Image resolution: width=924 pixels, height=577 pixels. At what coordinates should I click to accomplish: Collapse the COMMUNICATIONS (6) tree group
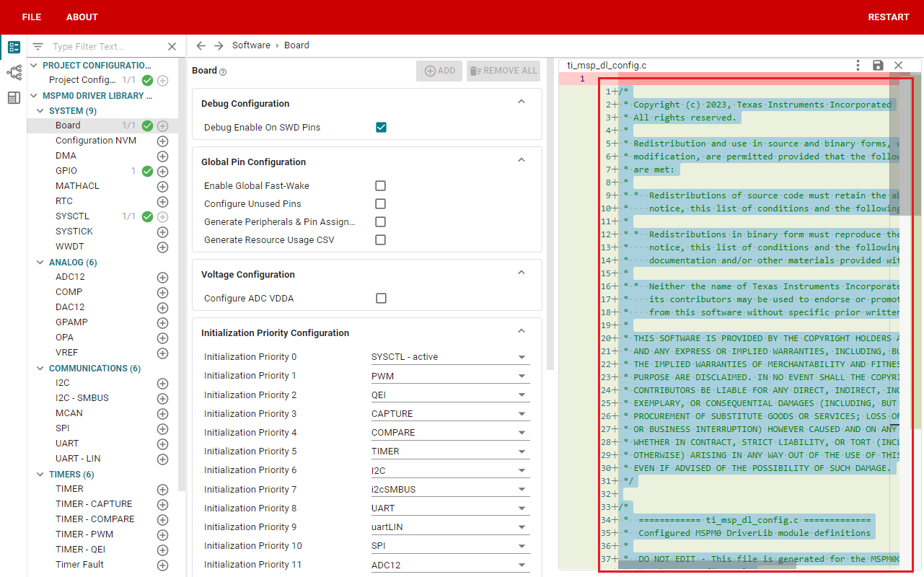(x=41, y=369)
